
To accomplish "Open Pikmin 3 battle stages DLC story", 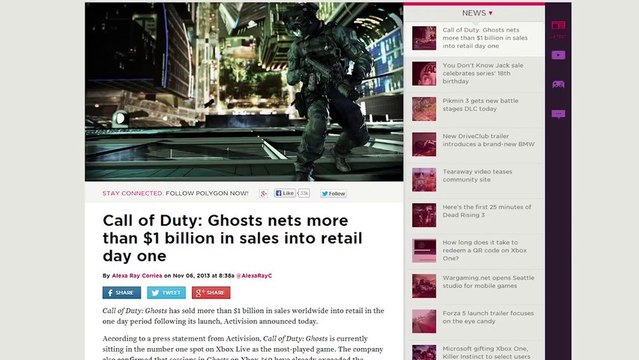I will [480, 105].
